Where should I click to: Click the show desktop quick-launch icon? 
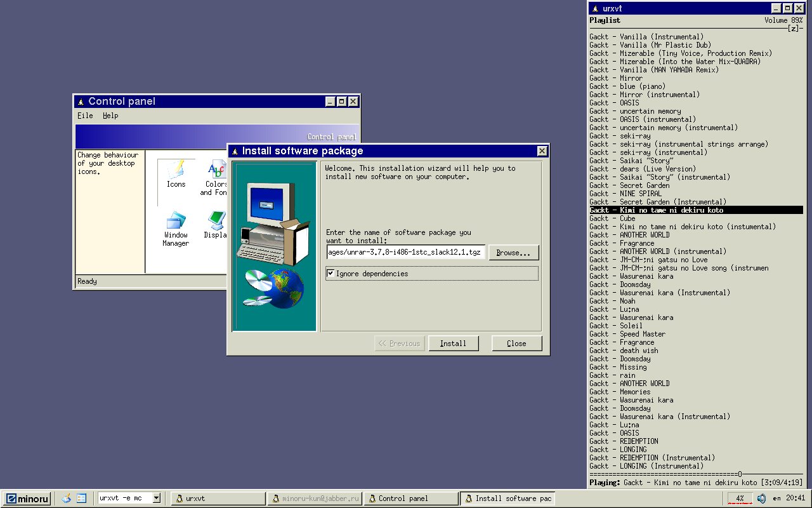click(81, 498)
